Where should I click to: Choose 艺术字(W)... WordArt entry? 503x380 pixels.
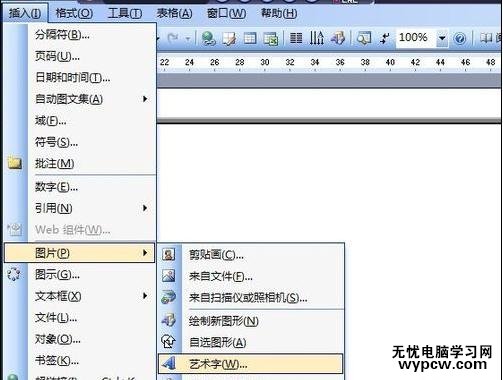(250, 364)
